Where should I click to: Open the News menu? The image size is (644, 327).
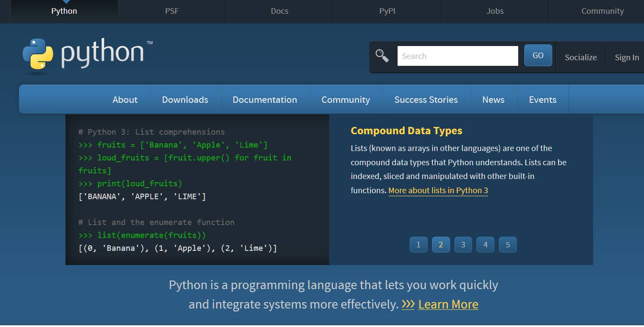pyautogui.click(x=493, y=99)
